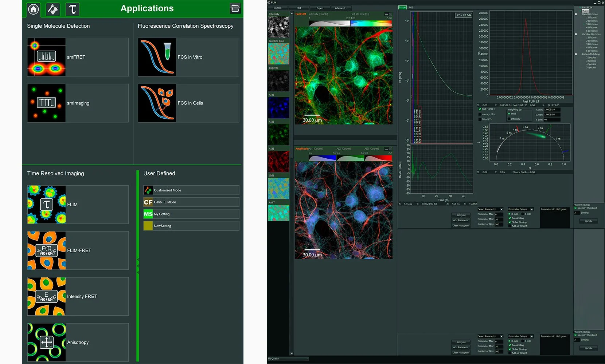Toggle Autoscaling in the upper histogram panel

(x=510, y=218)
